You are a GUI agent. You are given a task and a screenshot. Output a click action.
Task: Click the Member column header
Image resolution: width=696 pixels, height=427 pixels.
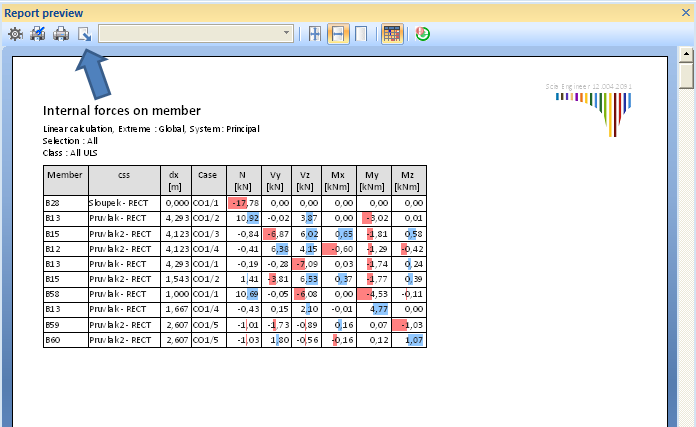coord(65,174)
